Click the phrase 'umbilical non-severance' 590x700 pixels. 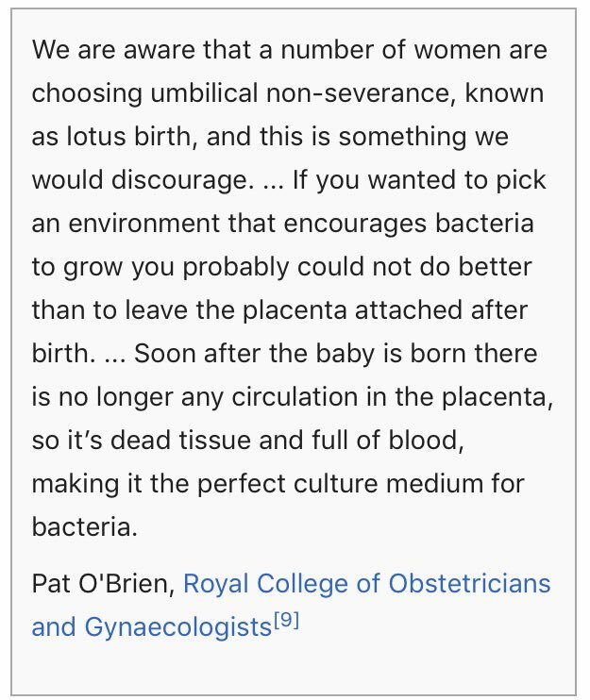[x=303, y=92]
